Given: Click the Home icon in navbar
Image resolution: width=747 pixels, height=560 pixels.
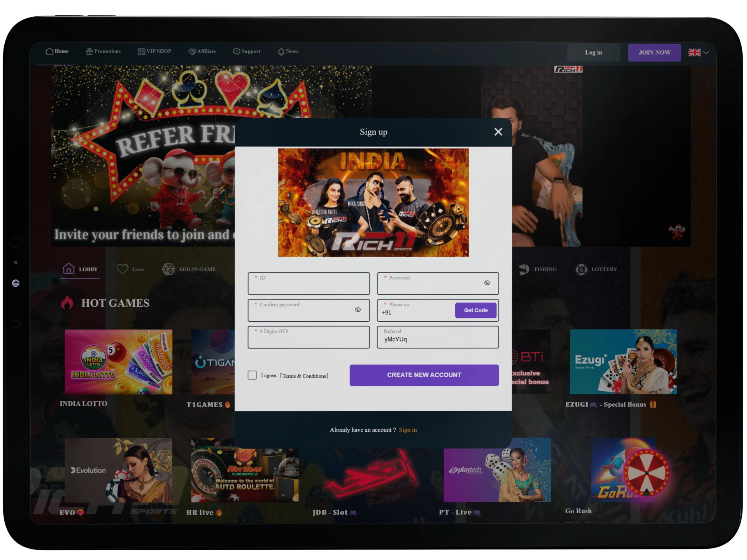Looking at the screenshot, I should click(49, 51).
